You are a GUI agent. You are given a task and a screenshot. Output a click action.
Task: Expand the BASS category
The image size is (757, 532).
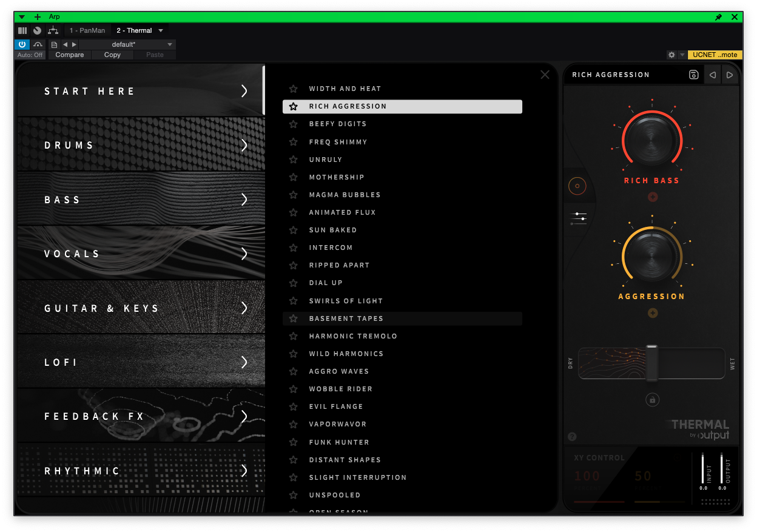[x=141, y=200]
